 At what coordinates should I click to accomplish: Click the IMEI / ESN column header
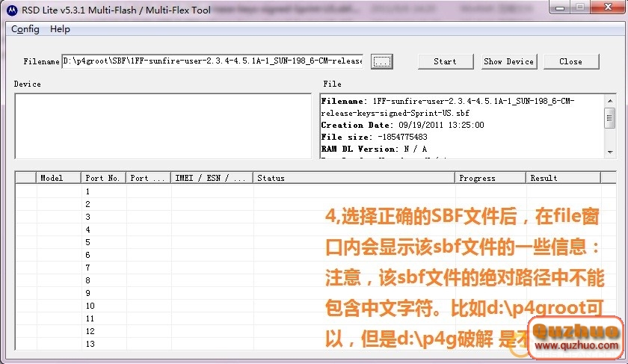[x=212, y=178]
